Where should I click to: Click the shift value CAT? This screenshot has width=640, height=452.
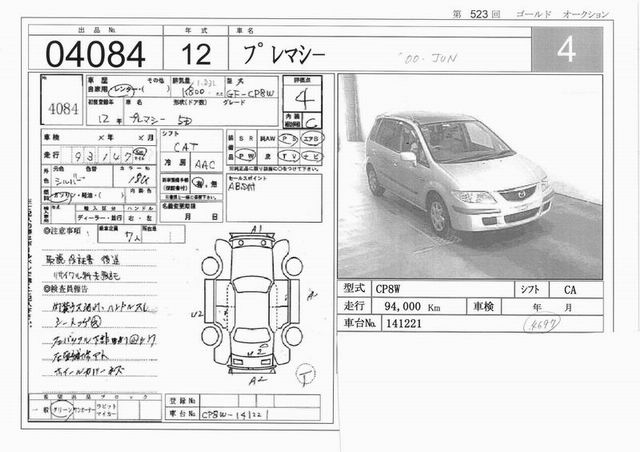pyautogui.click(x=186, y=147)
